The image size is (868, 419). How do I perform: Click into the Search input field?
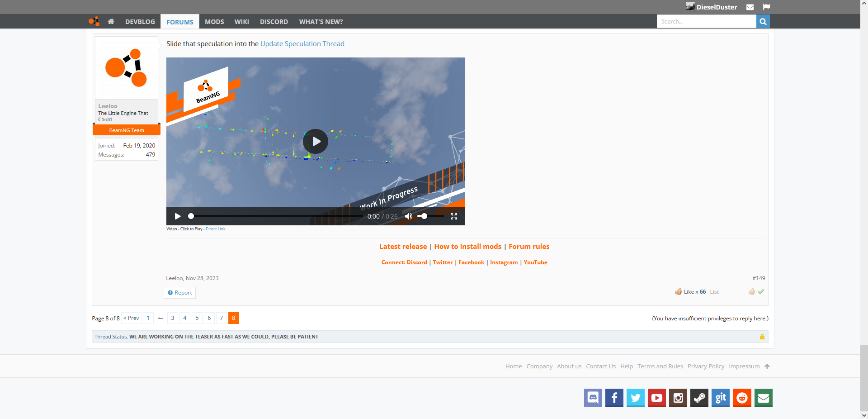(x=707, y=21)
